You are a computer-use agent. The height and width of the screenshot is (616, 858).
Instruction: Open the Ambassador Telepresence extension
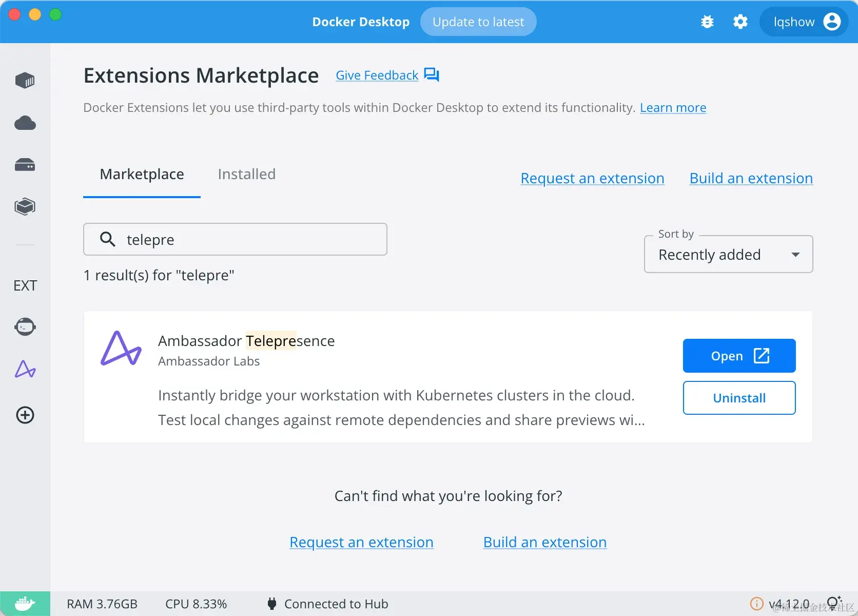[738, 355]
